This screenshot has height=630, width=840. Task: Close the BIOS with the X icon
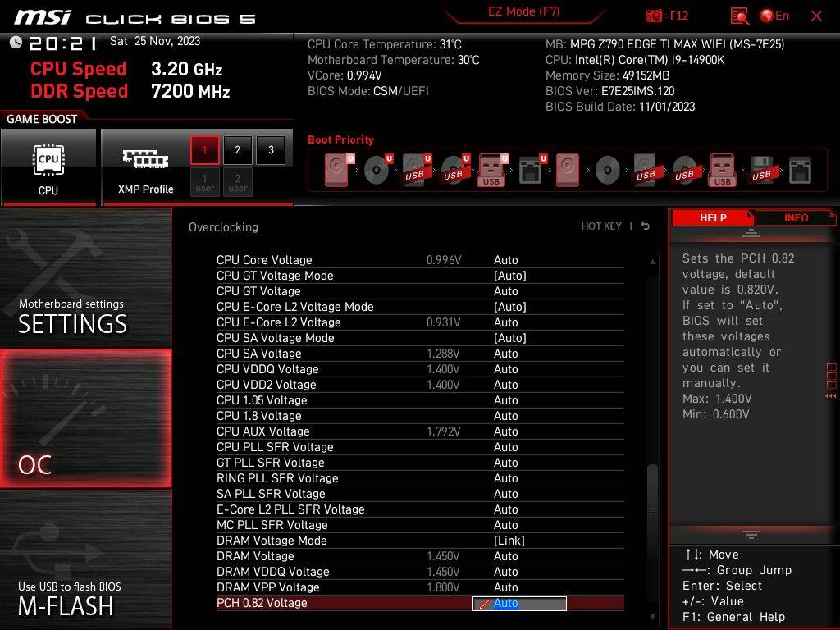coord(816,16)
